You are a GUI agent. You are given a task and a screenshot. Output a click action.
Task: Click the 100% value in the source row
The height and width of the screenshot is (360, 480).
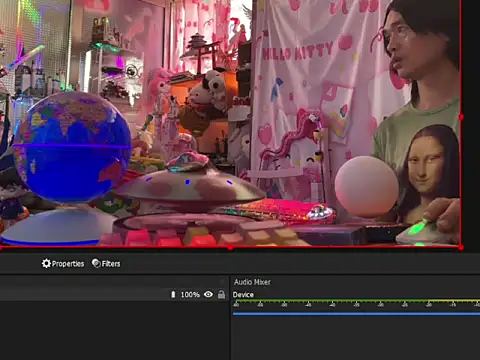click(190, 295)
